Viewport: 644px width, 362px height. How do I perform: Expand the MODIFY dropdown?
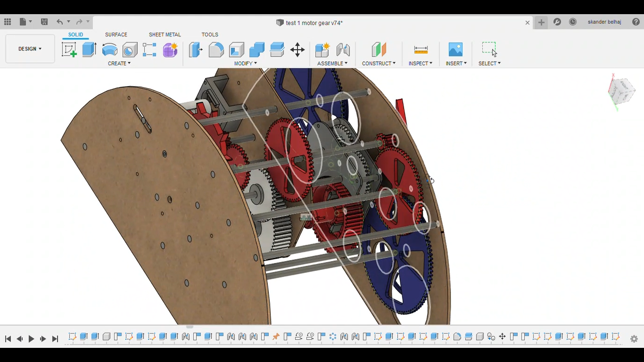coord(245,63)
